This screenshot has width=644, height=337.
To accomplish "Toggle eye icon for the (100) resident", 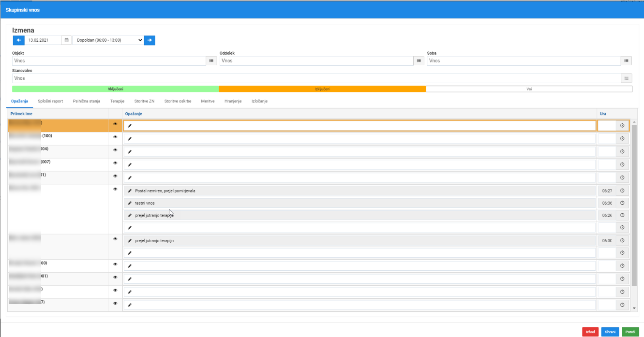I will point(115,137).
